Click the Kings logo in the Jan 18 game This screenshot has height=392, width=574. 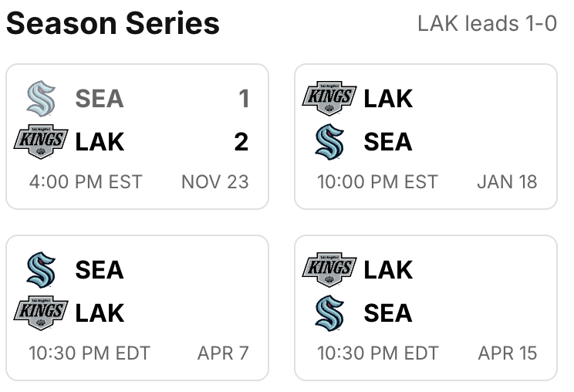tap(329, 99)
